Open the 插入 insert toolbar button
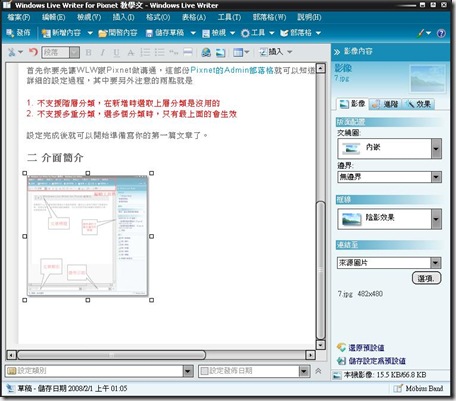456x401 pixels. [276, 52]
